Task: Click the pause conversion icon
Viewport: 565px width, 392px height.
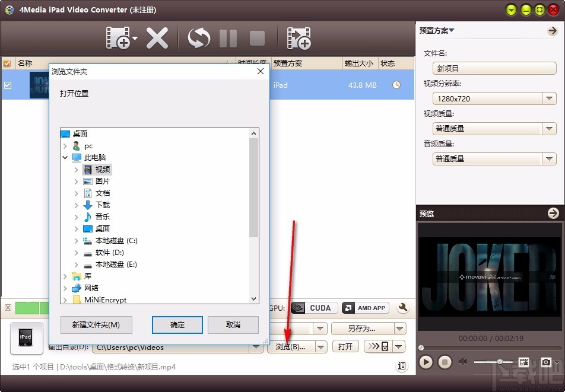Action: [x=228, y=38]
